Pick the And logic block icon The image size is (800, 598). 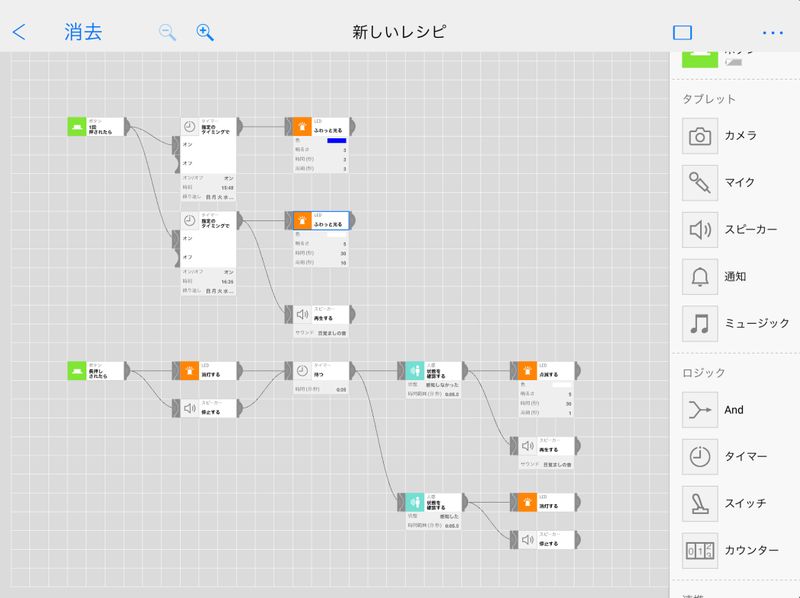pos(700,410)
